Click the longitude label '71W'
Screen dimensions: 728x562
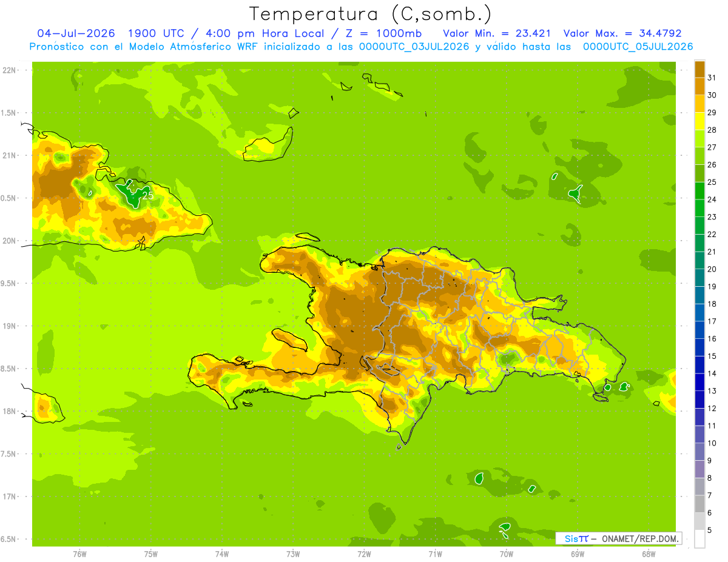pos(435,554)
